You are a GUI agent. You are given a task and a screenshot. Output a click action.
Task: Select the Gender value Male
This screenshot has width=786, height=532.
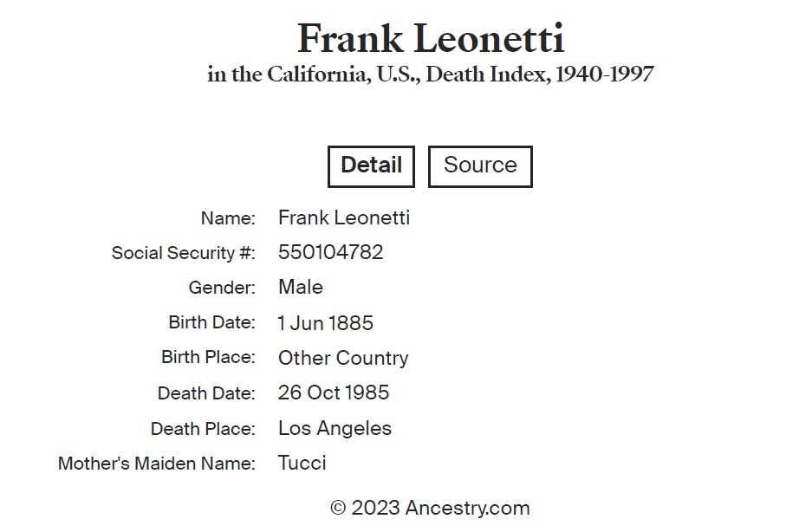point(301,287)
